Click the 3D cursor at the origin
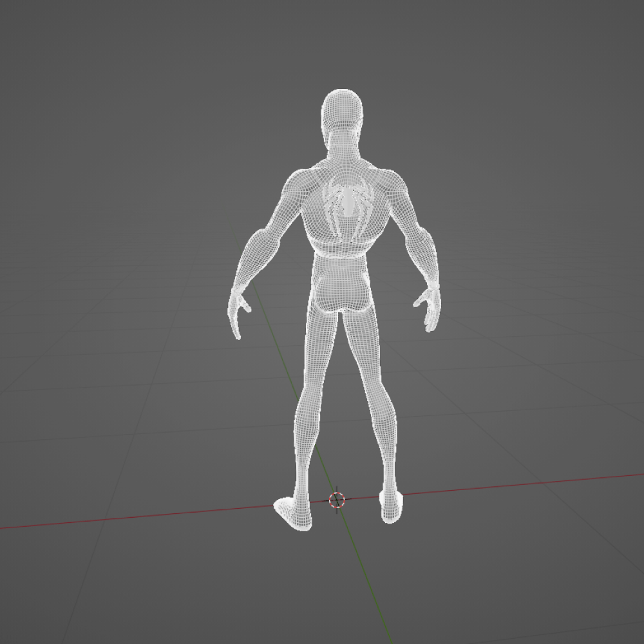This screenshot has height=644, width=644. [x=337, y=500]
